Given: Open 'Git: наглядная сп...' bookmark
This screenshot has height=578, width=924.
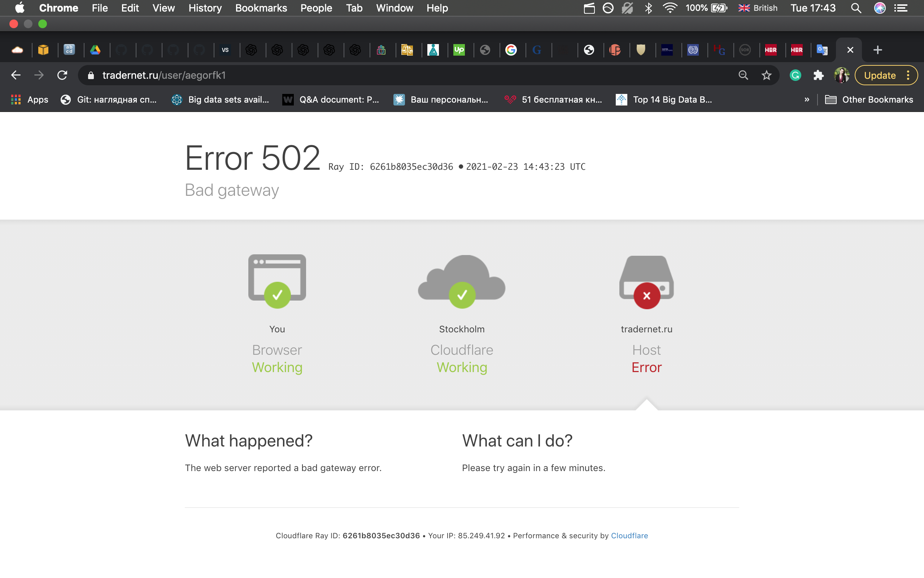Looking at the screenshot, I should point(109,100).
